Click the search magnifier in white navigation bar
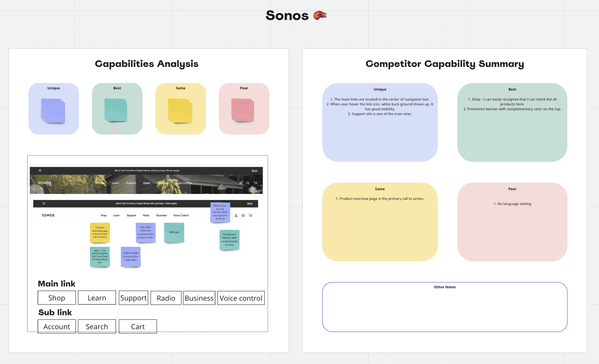The width and height of the screenshot is (599, 364). click(x=243, y=216)
